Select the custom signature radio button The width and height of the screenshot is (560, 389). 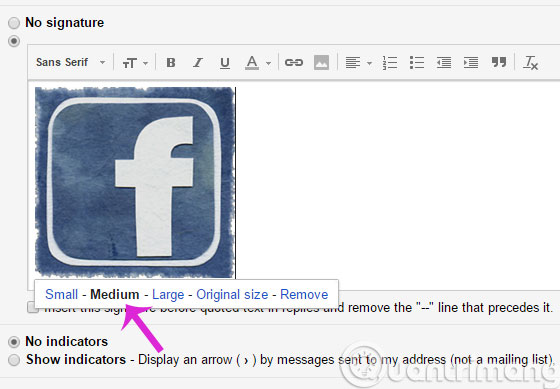coord(14,41)
